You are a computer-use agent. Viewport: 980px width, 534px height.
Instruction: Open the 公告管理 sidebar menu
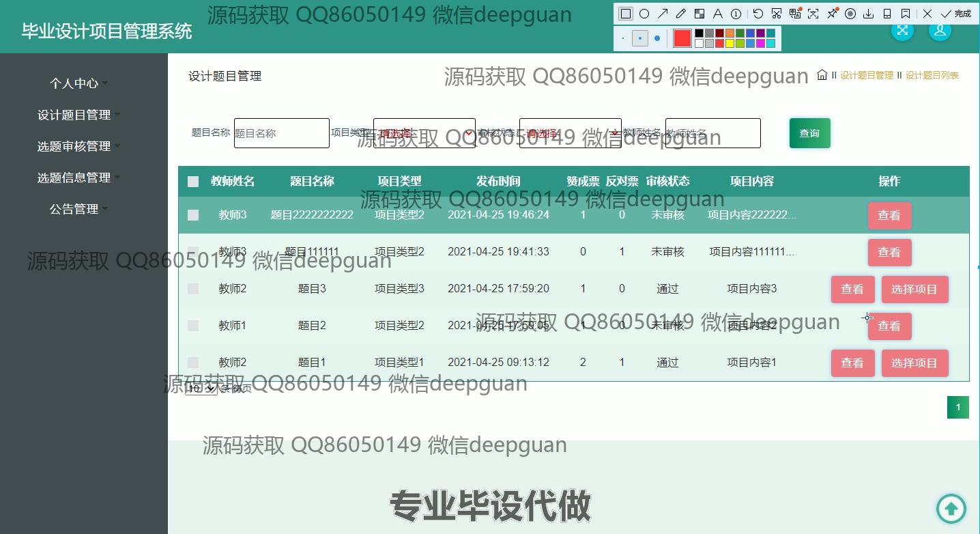pyautogui.click(x=74, y=209)
